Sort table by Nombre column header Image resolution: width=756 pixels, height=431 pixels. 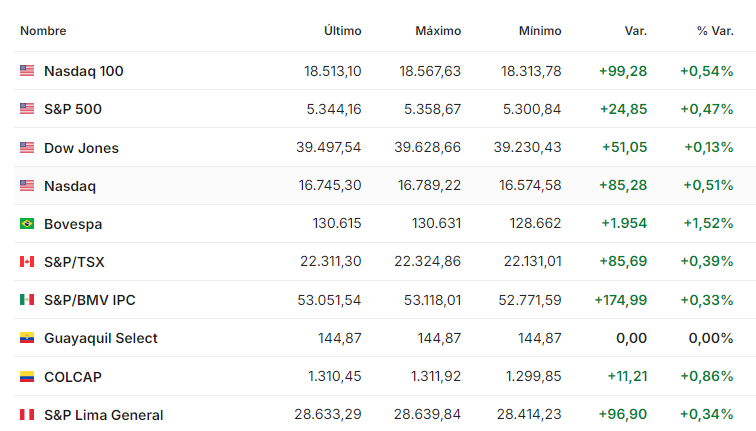pyautogui.click(x=43, y=31)
